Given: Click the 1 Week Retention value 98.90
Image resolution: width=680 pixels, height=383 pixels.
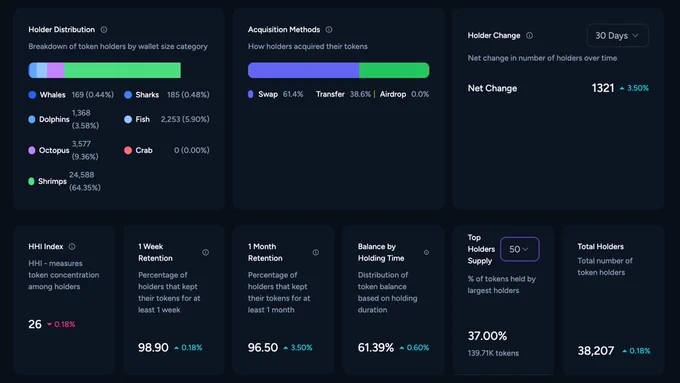Looking at the screenshot, I should click(x=153, y=347).
